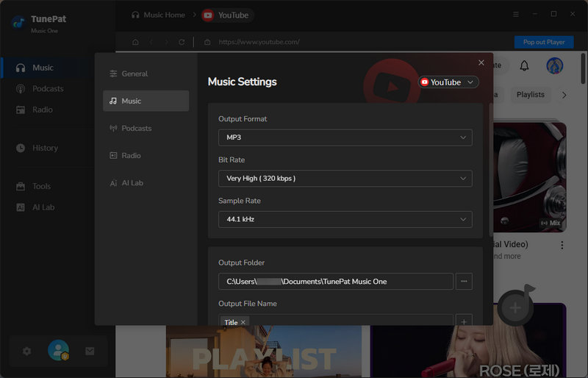Browse output folder with ellipsis button
This screenshot has width=588, height=378.
[463, 281]
